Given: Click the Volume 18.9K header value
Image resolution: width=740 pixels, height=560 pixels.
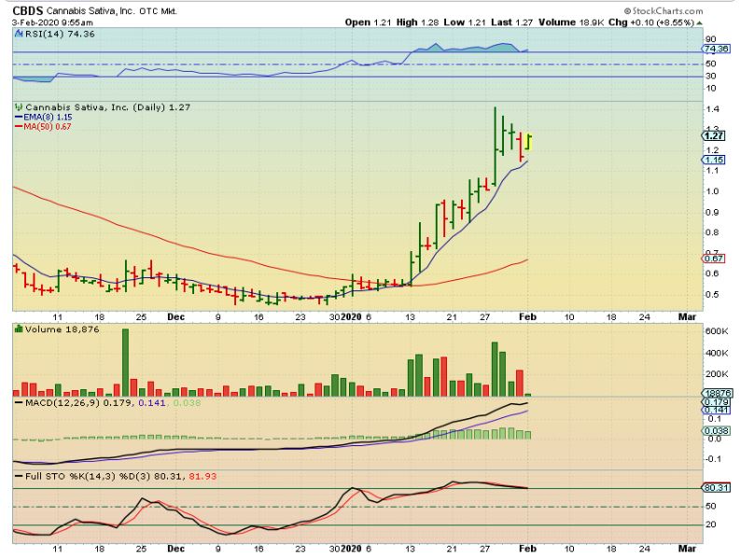Looking at the screenshot, I should pyautogui.click(x=571, y=22).
